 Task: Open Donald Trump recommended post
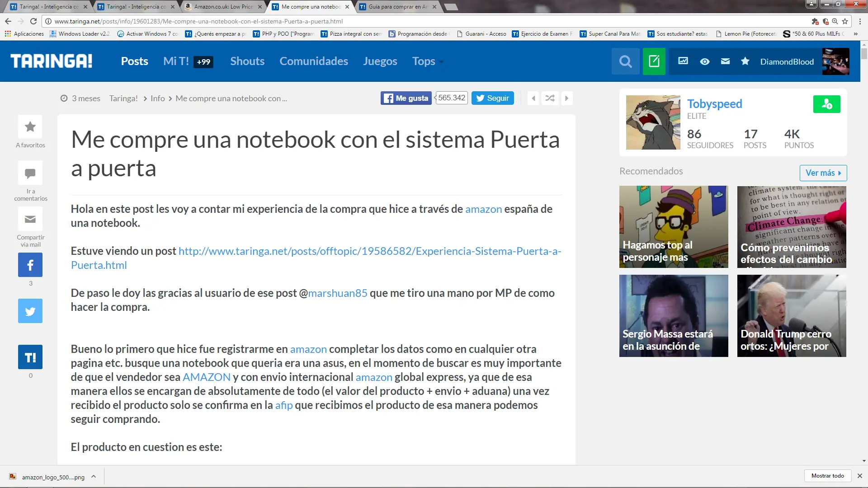point(792,316)
